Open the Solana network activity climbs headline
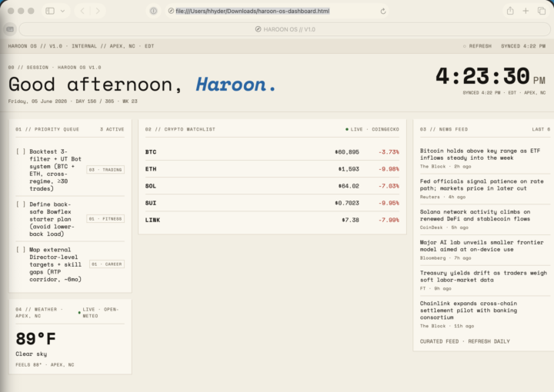This screenshot has height=392, width=554. pos(476,215)
